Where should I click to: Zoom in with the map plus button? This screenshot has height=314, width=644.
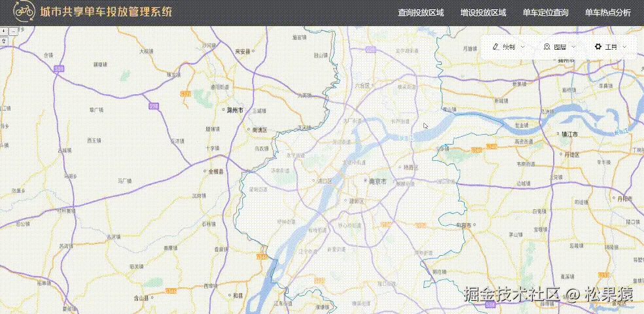[x=4, y=31]
